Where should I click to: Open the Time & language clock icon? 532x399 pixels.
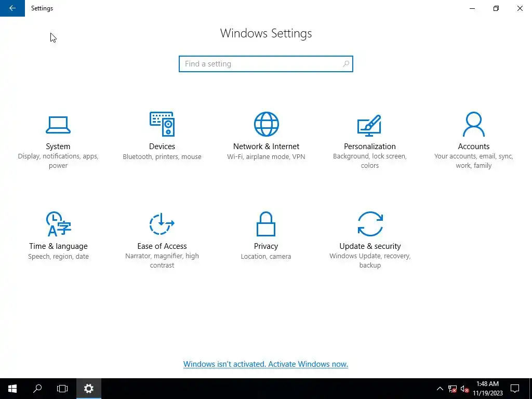58,224
